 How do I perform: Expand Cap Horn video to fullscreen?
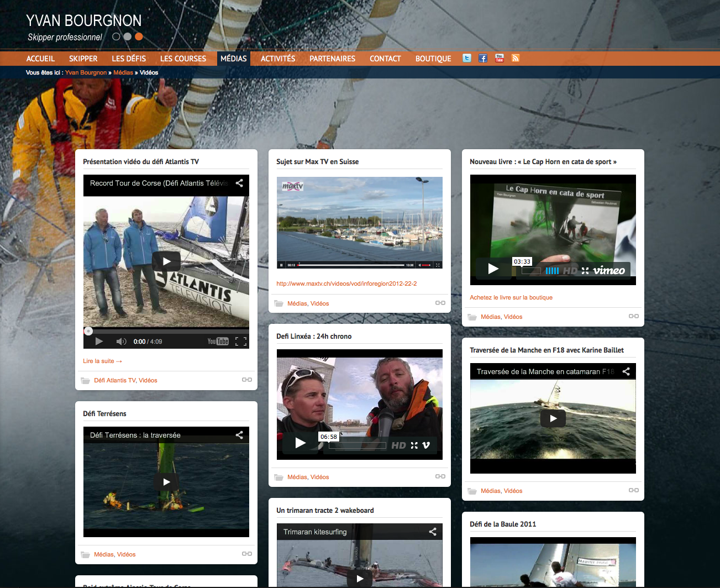[585, 271]
